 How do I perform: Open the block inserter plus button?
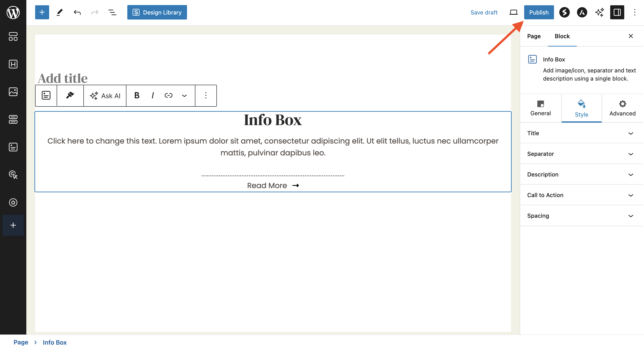42,12
